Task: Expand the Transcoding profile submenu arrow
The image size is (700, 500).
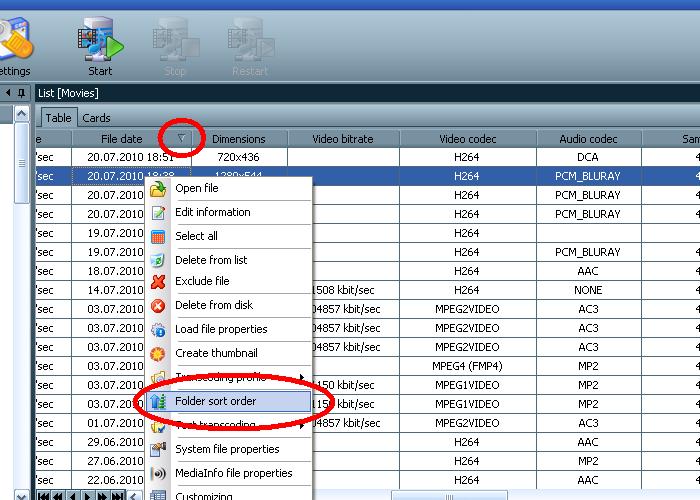Action: click(x=302, y=378)
